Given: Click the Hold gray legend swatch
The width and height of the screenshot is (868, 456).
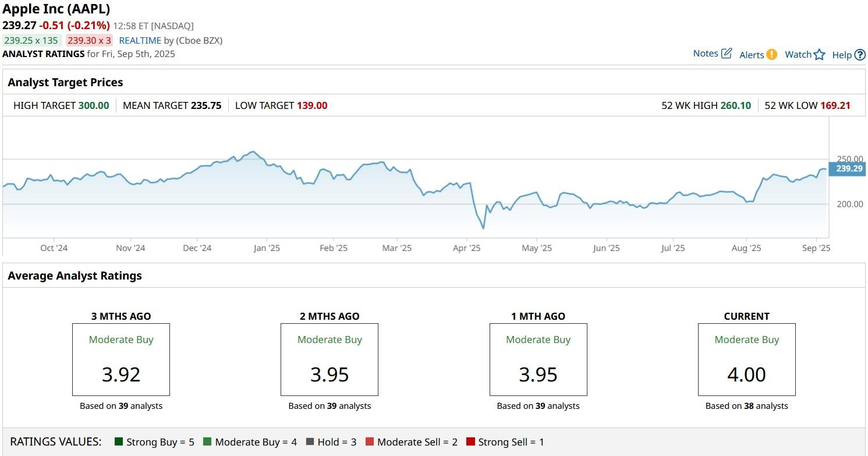Looking at the screenshot, I should coord(310,442).
